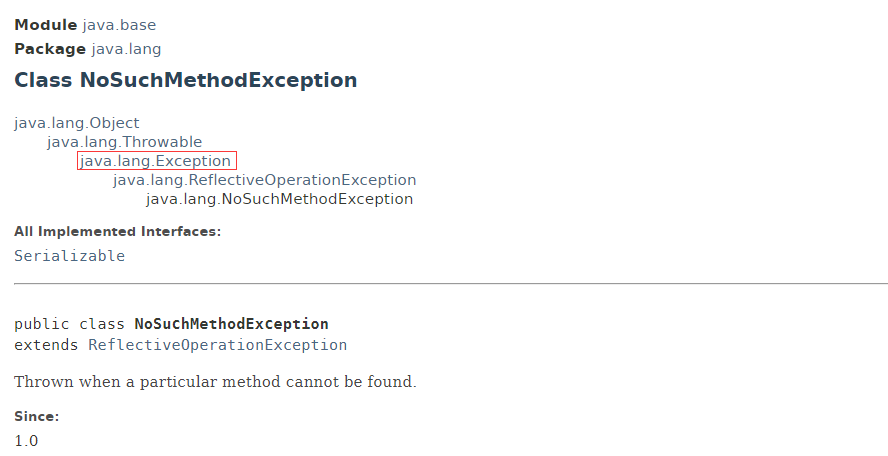Click the bold Module label
The height and width of the screenshot is (456, 888).
click(x=45, y=25)
